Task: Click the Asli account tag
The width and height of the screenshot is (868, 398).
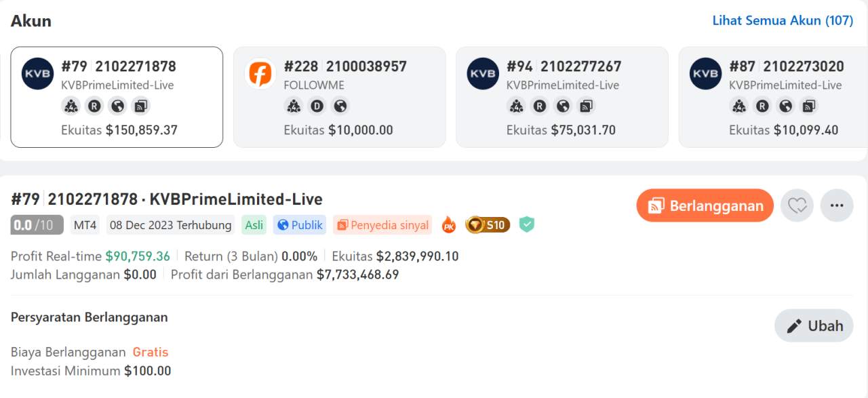Action: pyautogui.click(x=254, y=225)
